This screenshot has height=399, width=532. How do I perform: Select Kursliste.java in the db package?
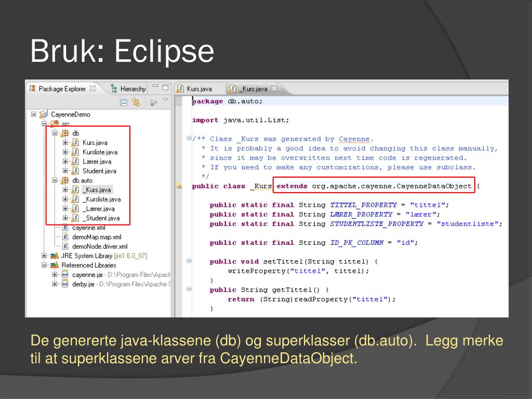coord(100,152)
